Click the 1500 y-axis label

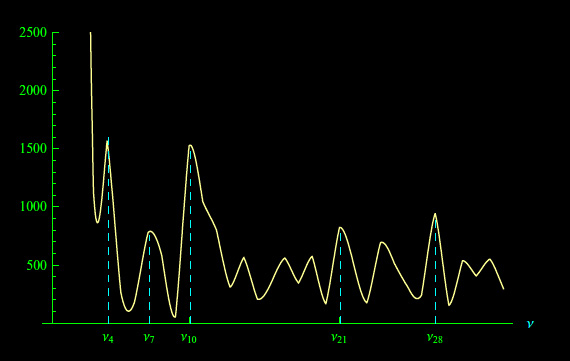(33, 148)
